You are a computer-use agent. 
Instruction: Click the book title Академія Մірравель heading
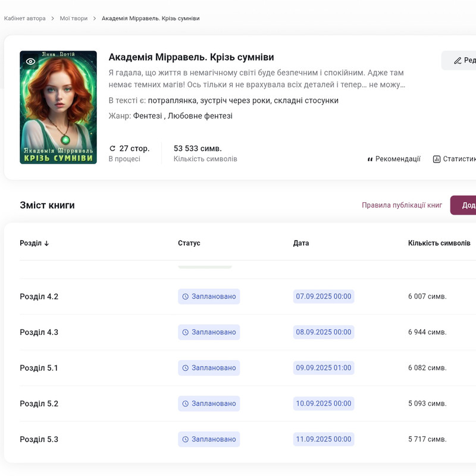[191, 57]
